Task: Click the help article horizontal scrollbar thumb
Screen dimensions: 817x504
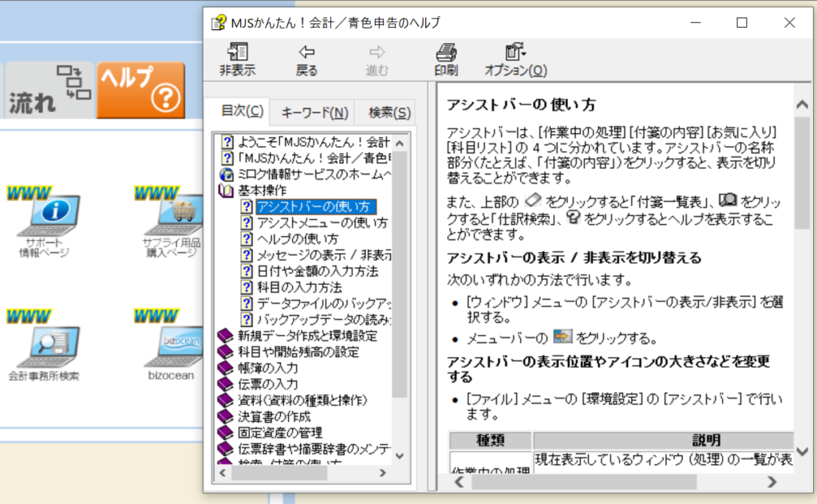Action: [584, 482]
